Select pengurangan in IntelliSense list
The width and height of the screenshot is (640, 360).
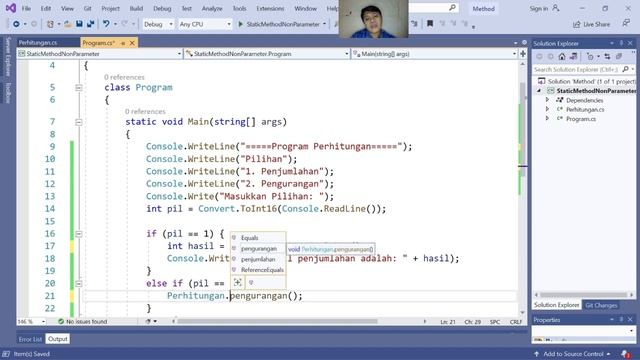258,249
